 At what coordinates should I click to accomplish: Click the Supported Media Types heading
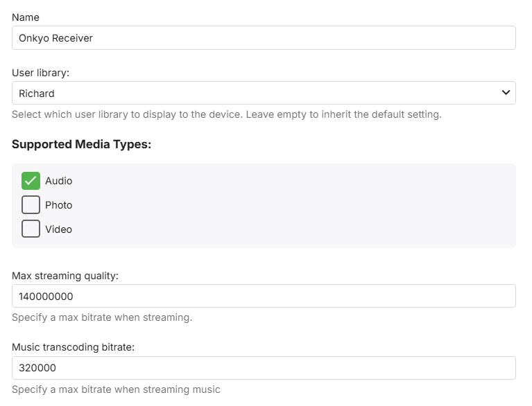[x=81, y=144]
